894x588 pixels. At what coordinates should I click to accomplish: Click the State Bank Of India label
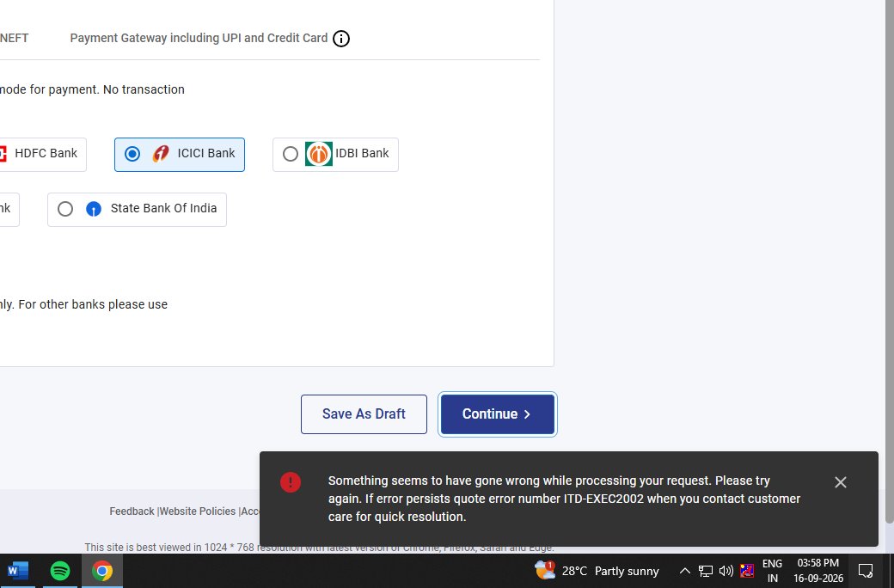163,208
